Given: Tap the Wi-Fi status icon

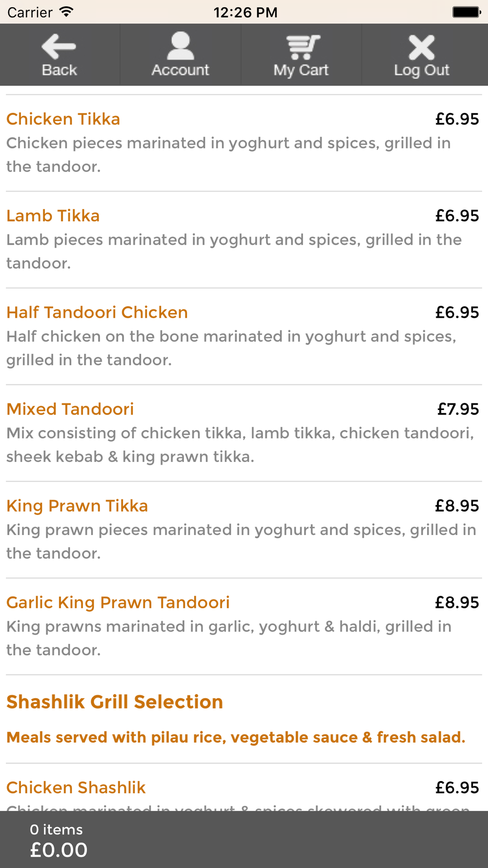Looking at the screenshot, I should point(66,12).
